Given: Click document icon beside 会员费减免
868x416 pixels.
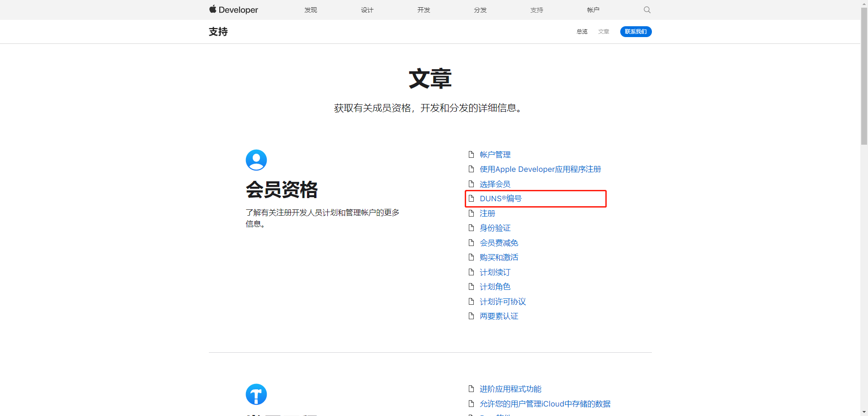Looking at the screenshot, I should pyautogui.click(x=471, y=242).
